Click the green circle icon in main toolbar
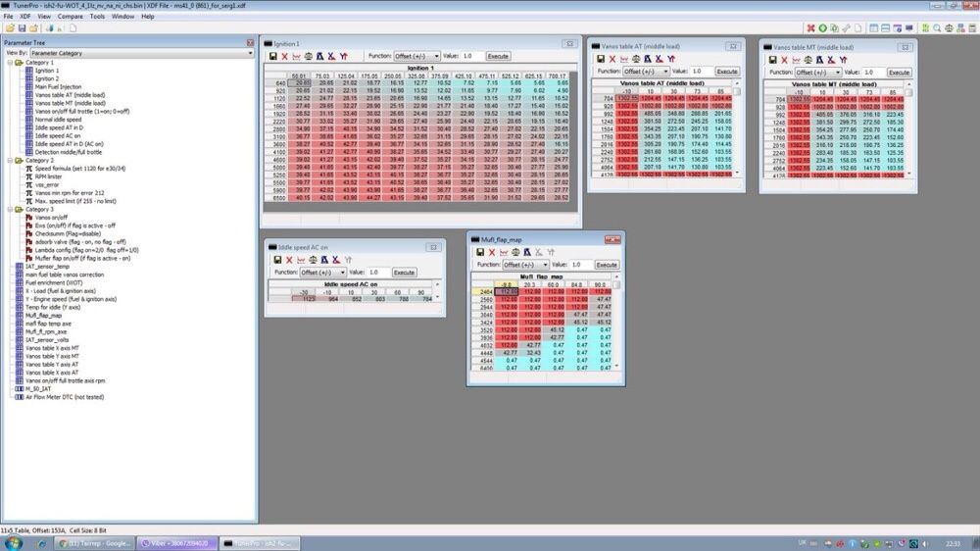This screenshot has height=551, width=980. 822,28
